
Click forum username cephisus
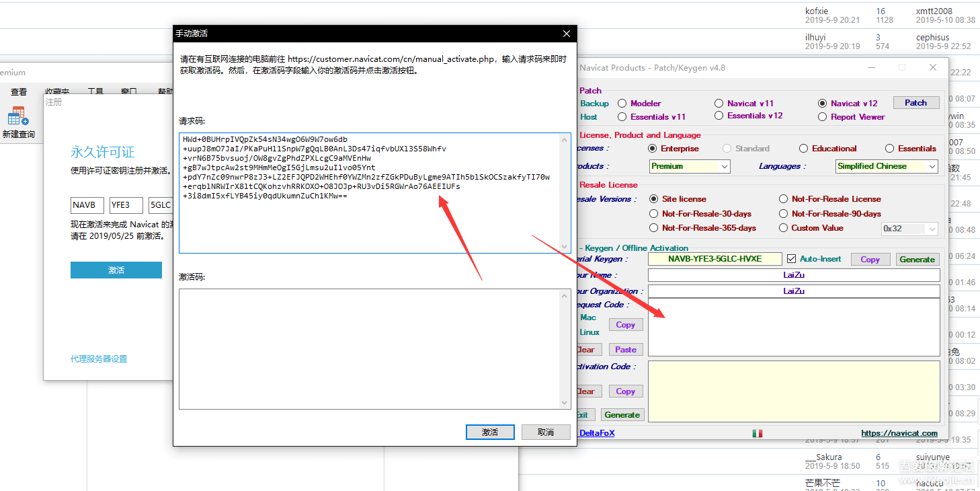[x=933, y=38]
